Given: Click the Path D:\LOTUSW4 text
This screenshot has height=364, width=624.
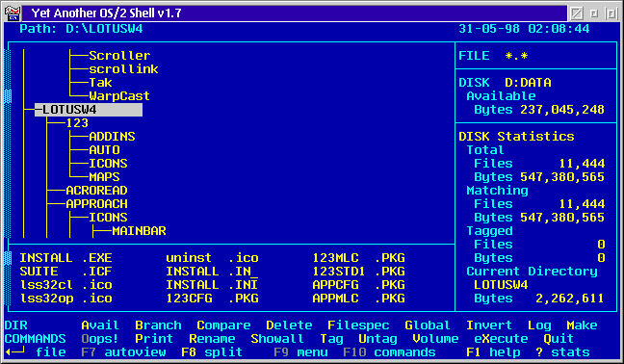Looking at the screenshot, I should click(81, 29).
